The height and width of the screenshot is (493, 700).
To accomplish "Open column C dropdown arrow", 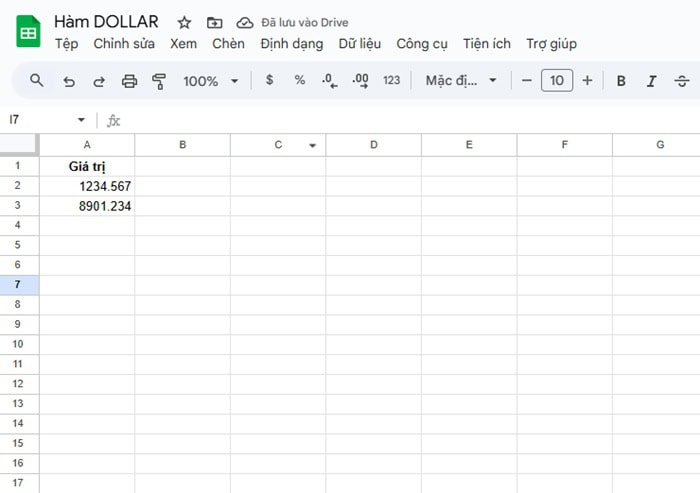I will (x=312, y=145).
